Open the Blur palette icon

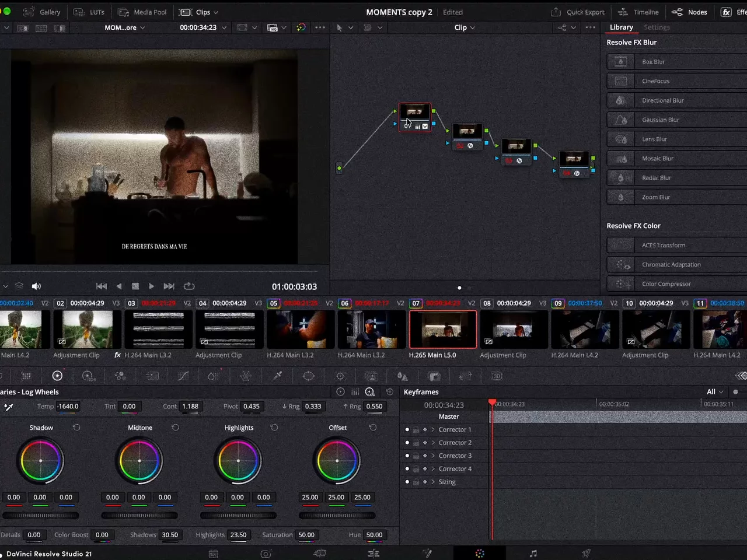pyautogui.click(x=403, y=376)
